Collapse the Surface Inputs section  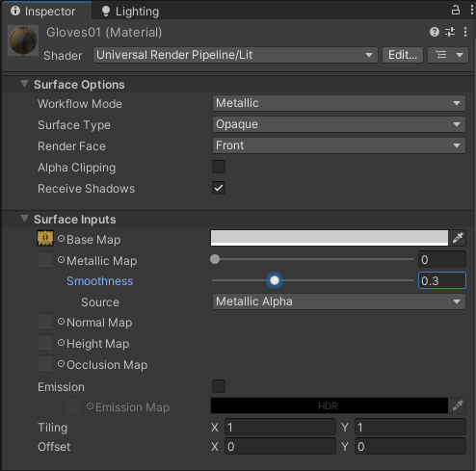tap(24, 220)
